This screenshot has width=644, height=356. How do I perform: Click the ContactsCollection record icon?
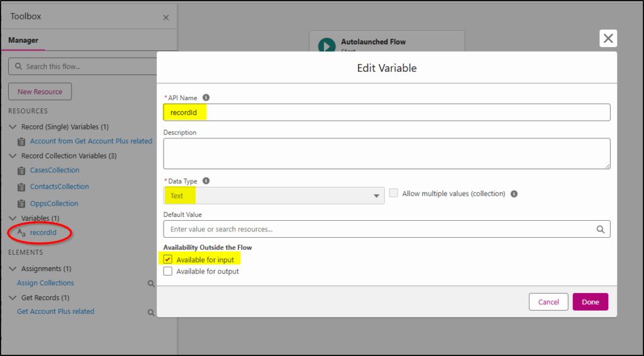pyautogui.click(x=21, y=187)
